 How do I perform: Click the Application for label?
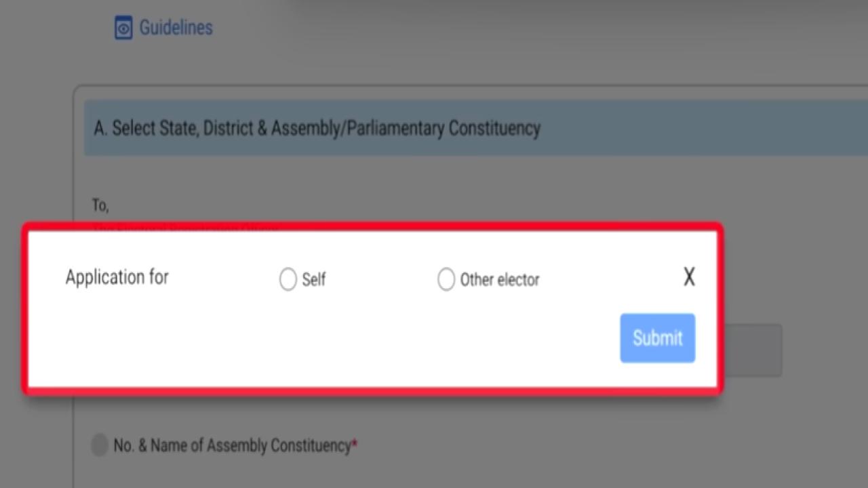click(x=117, y=277)
